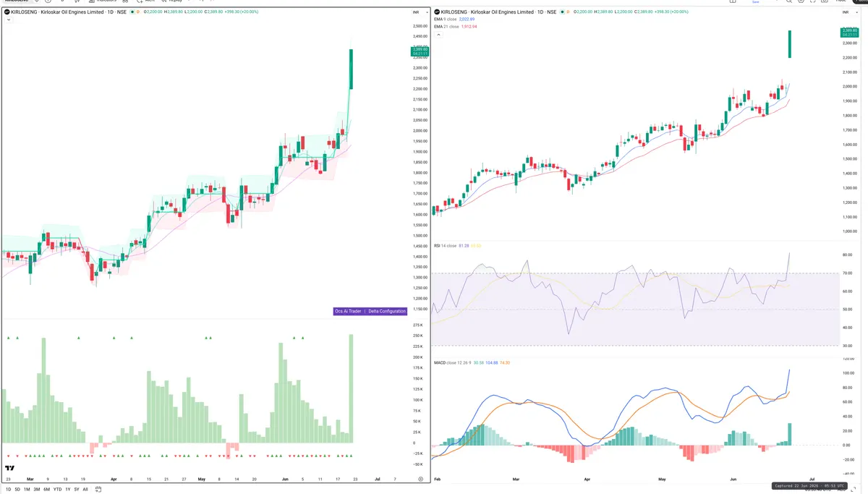Click the Ocs AI Trader label
Screen dimensions: 868x494
point(348,311)
